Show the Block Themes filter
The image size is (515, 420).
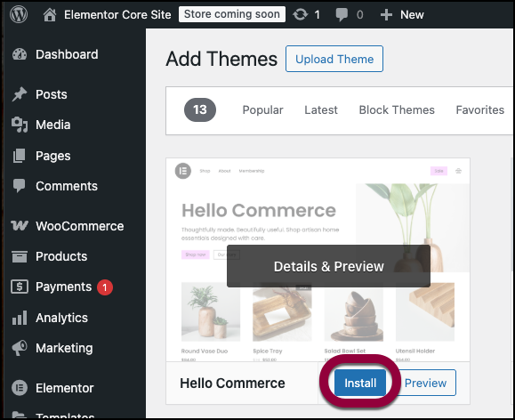pos(397,109)
